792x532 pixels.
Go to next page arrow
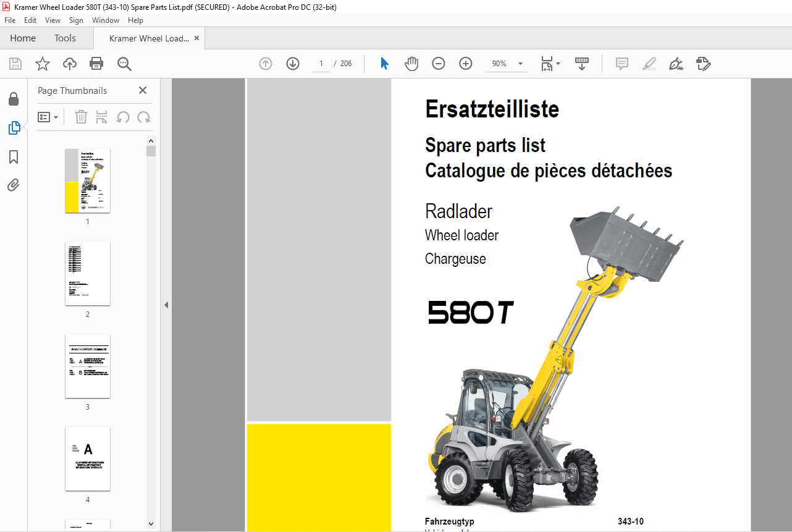click(x=293, y=64)
